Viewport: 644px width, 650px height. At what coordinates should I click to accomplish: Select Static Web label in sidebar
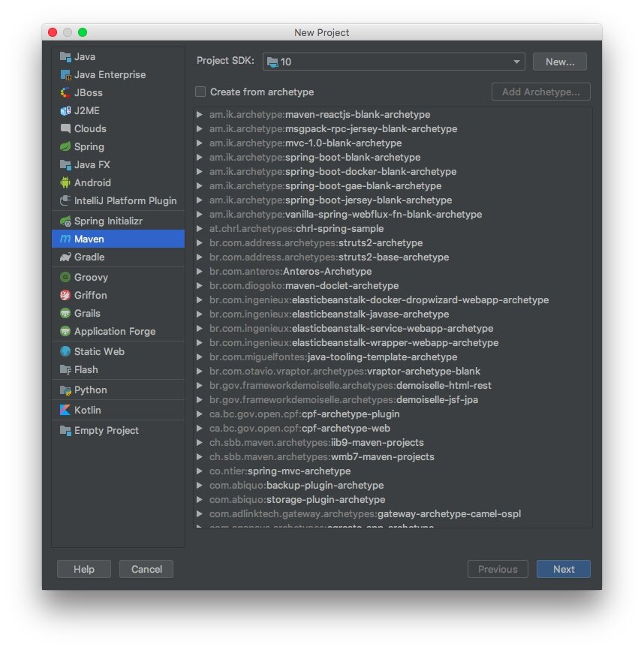[x=99, y=351]
